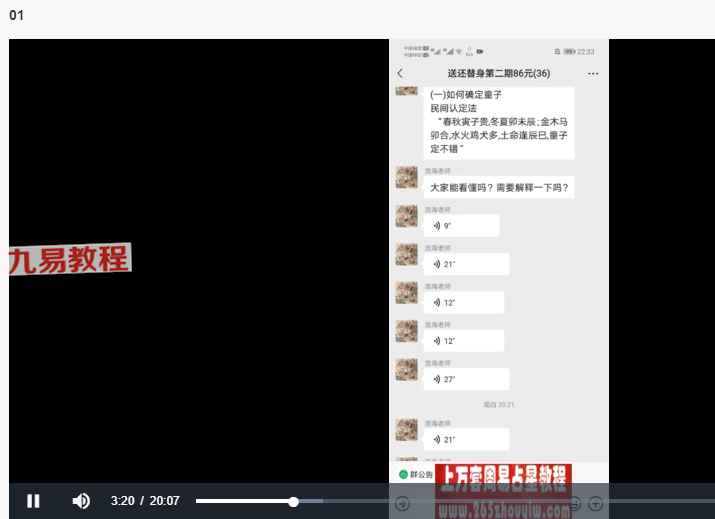Play the second 12-second voice message
The image size is (715, 519).
pyautogui.click(x=464, y=341)
